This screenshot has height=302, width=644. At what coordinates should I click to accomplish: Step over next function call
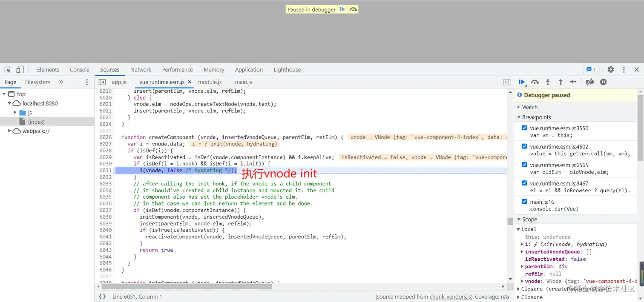pyautogui.click(x=535, y=82)
